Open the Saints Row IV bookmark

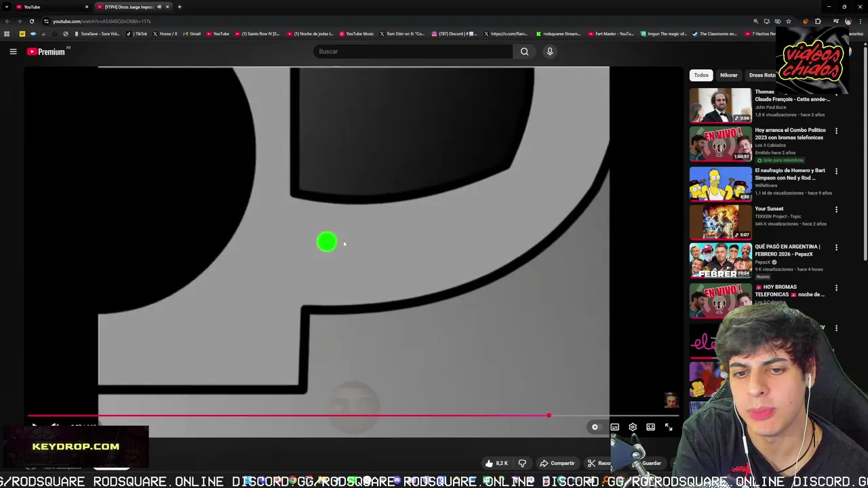tap(257, 34)
